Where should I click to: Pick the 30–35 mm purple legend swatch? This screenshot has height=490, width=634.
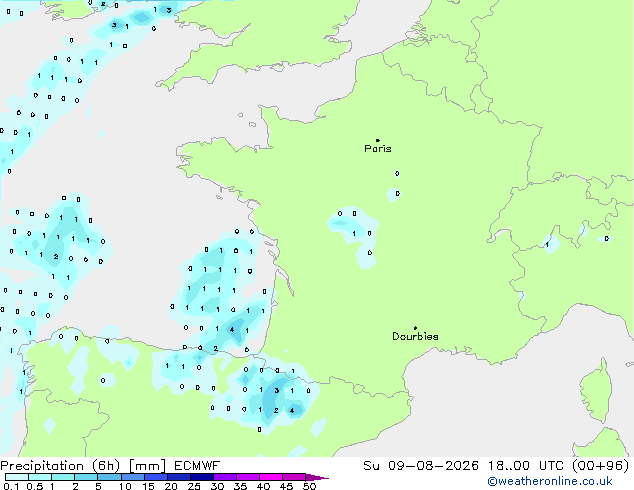pyautogui.click(x=225, y=477)
